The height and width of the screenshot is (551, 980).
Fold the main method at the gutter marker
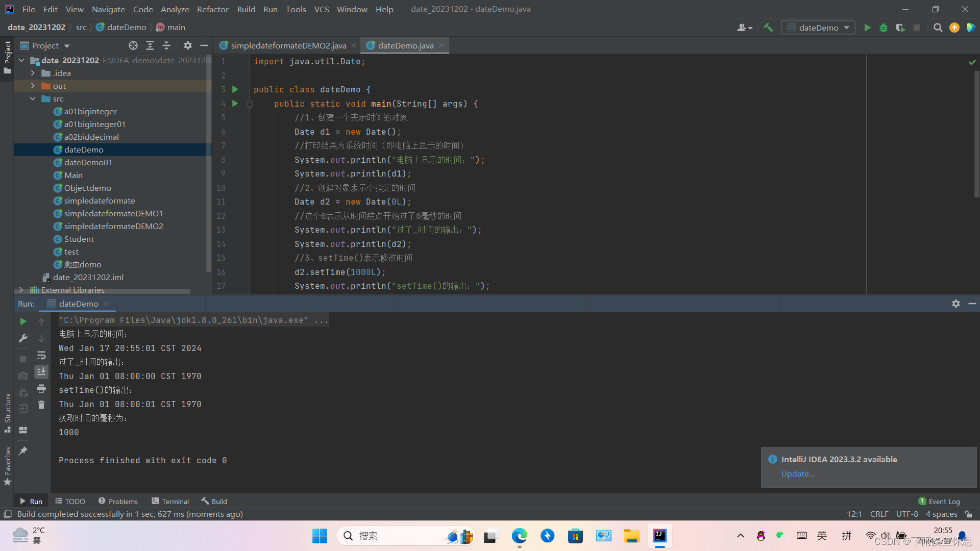point(250,104)
